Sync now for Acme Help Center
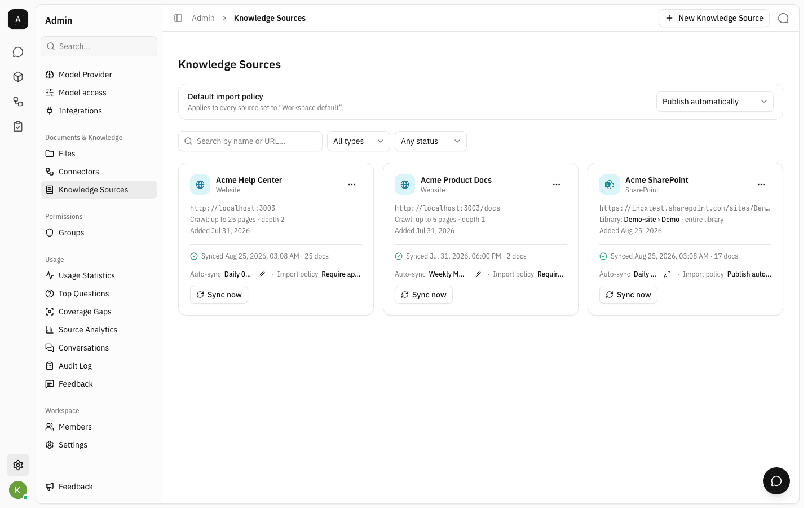 pyautogui.click(x=219, y=295)
